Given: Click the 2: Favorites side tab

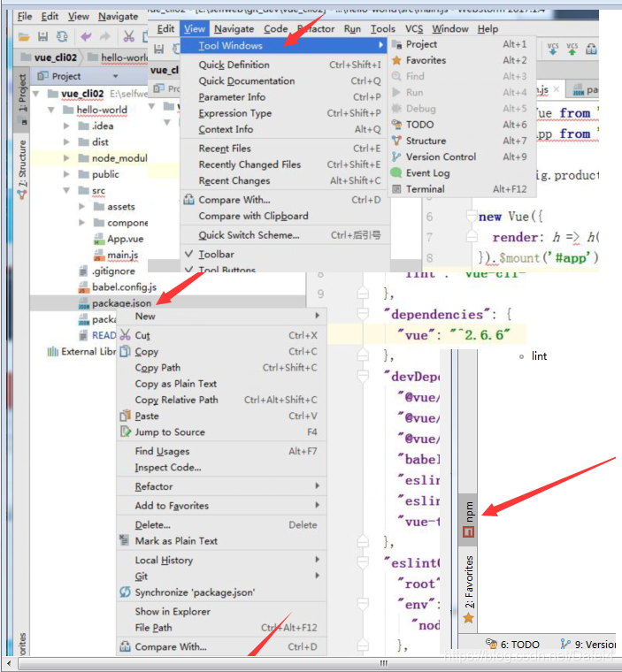Looking at the screenshot, I should (x=468, y=589).
